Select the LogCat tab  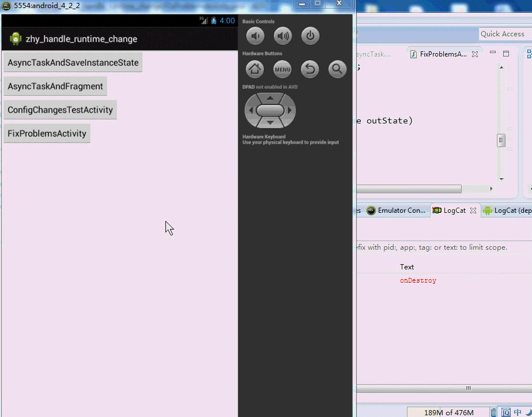click(454, 211)
